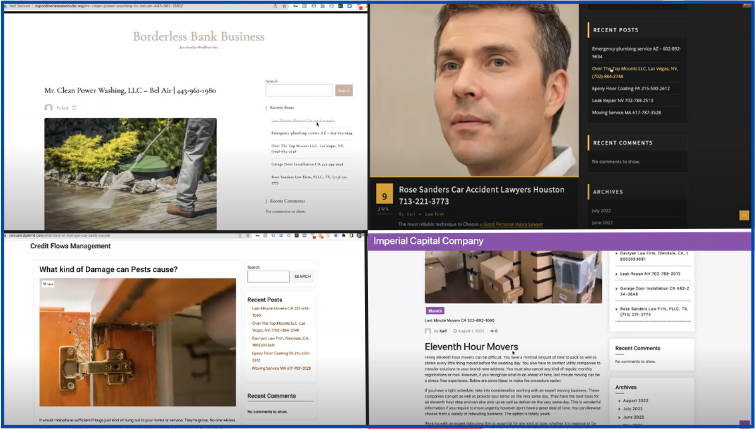Click the Save badge on the cabinet hinge image
This screenshot has width=755, height=429.
pyautogui.click(x=48, y=284)
